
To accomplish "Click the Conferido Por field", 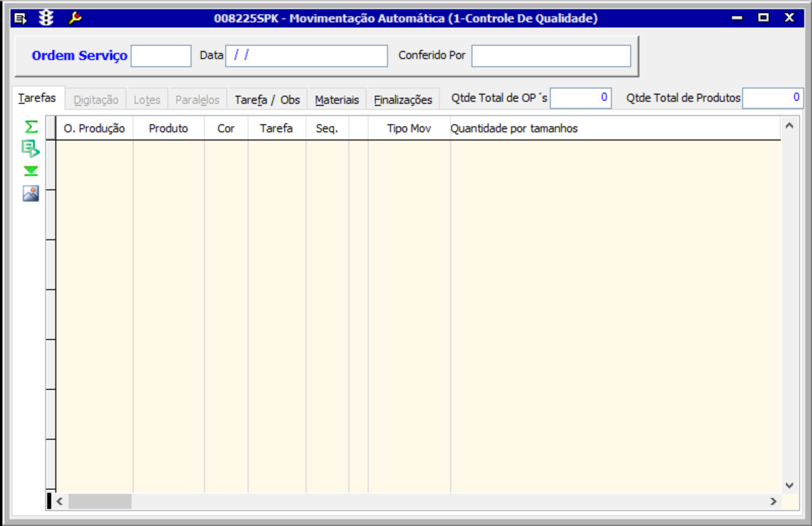I will 551,56.
